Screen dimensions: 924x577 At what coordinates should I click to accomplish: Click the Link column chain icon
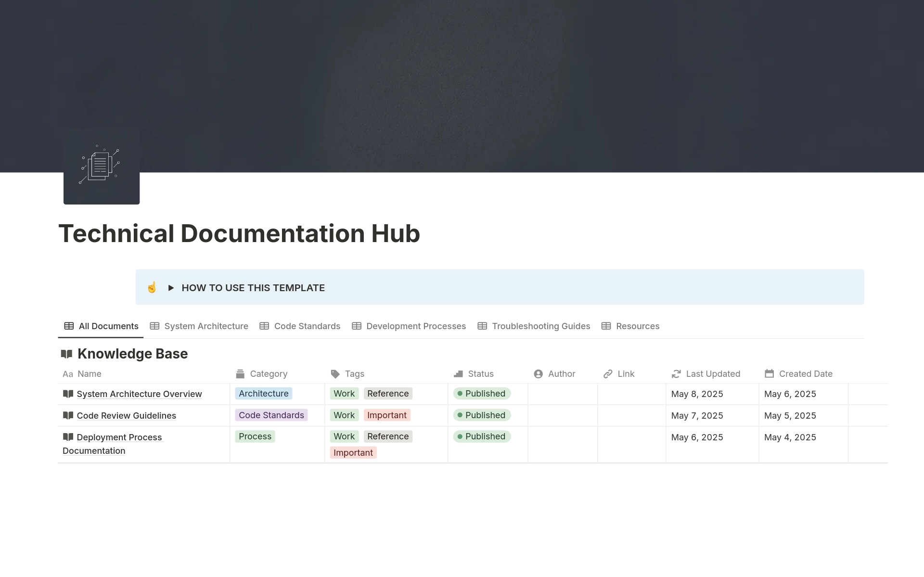point(608,374)
